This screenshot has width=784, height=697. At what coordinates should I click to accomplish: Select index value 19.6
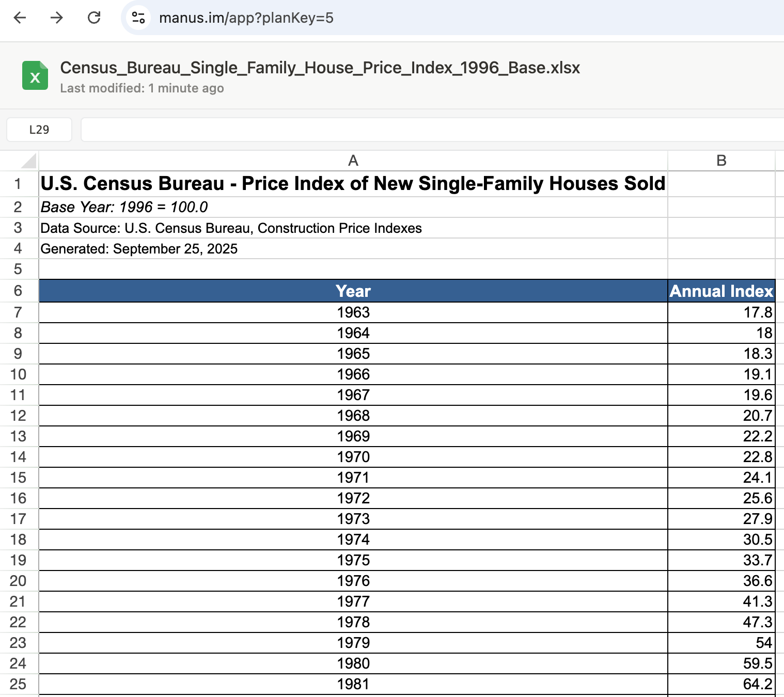[722, 395]
